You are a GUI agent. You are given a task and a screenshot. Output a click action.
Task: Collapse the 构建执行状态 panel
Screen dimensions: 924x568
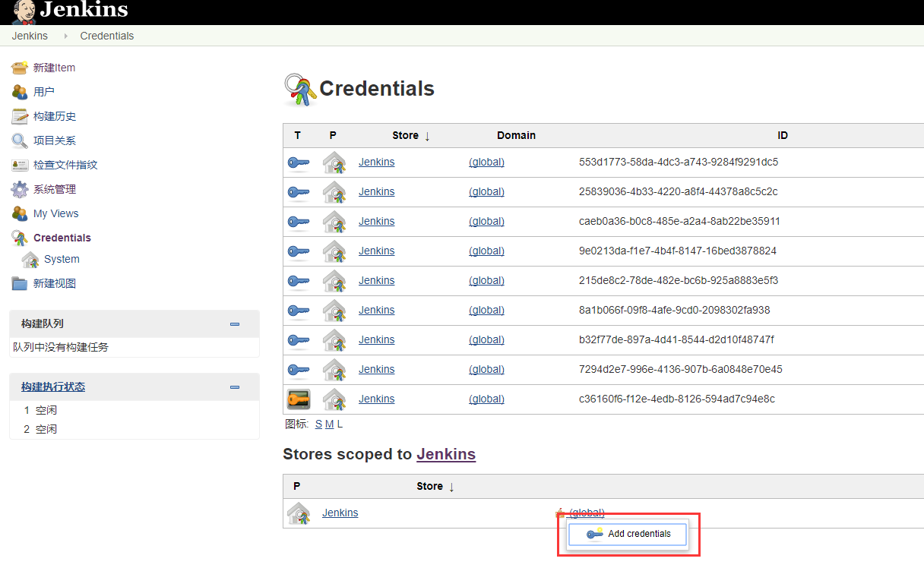pyautogui.click(x=235, y=387)
